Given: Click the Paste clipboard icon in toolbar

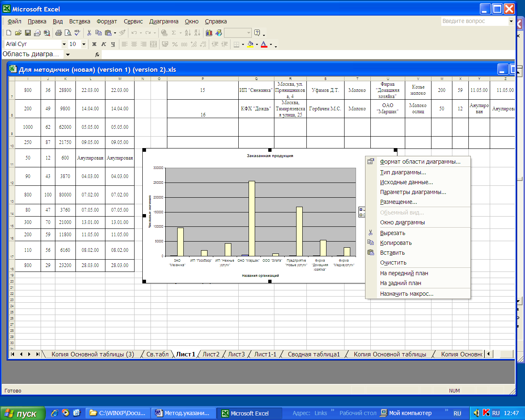Looking at the screenshot, I should click(x=108, y=33).
